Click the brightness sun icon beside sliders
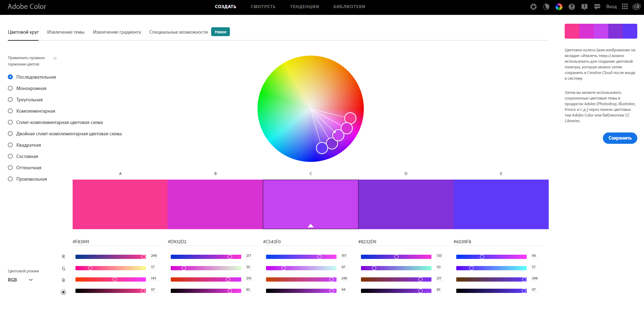This screenshot has width=644, height=311. click(63, 292)
